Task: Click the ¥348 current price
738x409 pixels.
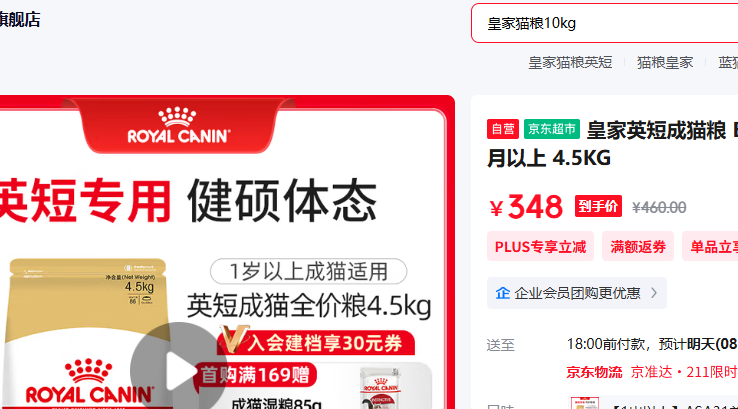Action: [x=526, y=207]
